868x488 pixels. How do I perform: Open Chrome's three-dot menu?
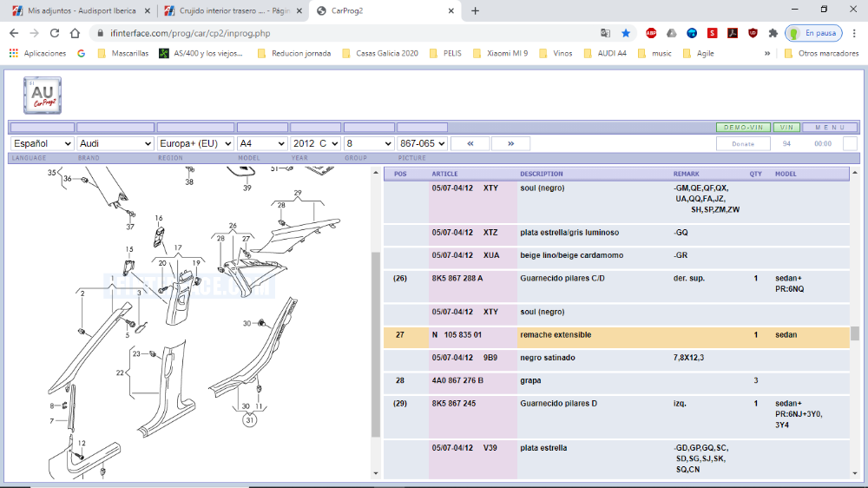(855, 33)
